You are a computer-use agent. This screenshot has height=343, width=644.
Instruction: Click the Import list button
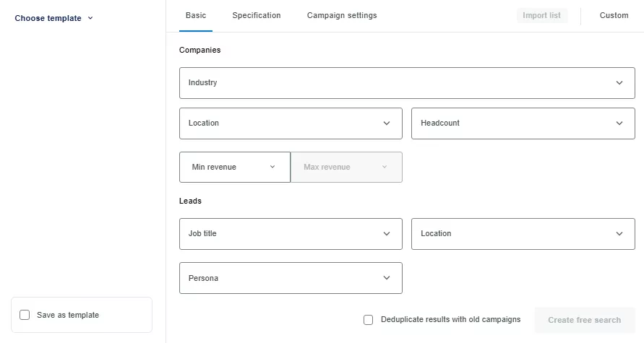542,16
